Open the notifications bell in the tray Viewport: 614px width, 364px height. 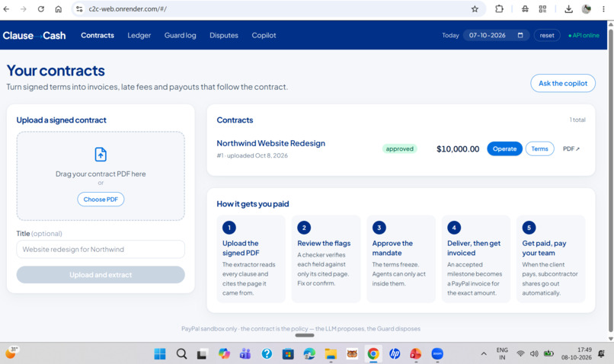(601, 354)
